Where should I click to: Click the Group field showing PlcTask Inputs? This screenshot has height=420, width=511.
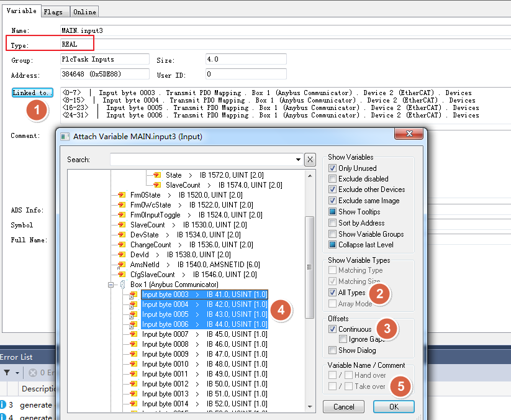[104, 59]
